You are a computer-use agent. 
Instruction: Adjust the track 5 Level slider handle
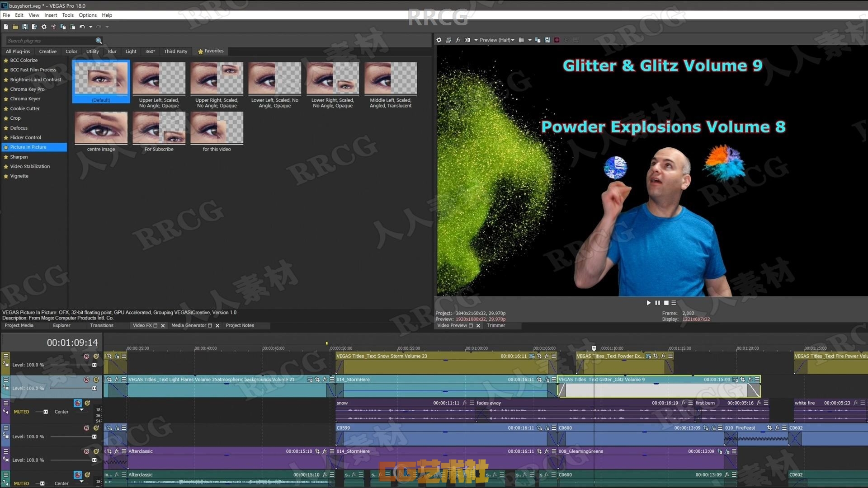94,436
